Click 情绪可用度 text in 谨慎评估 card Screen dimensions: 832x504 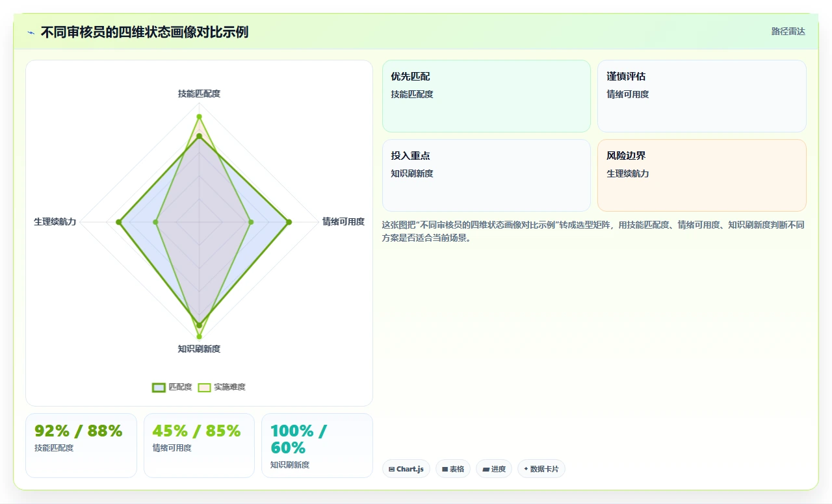point(628,94)
